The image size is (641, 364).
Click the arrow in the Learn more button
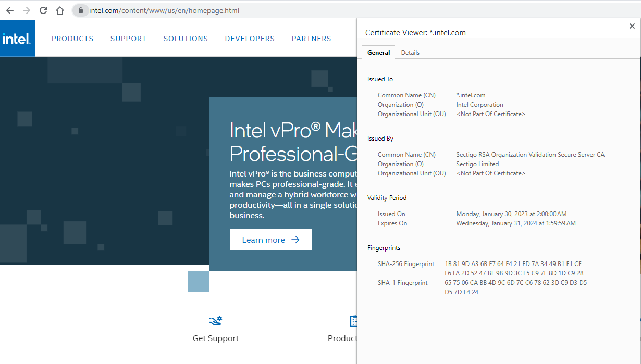click(295, 240)
